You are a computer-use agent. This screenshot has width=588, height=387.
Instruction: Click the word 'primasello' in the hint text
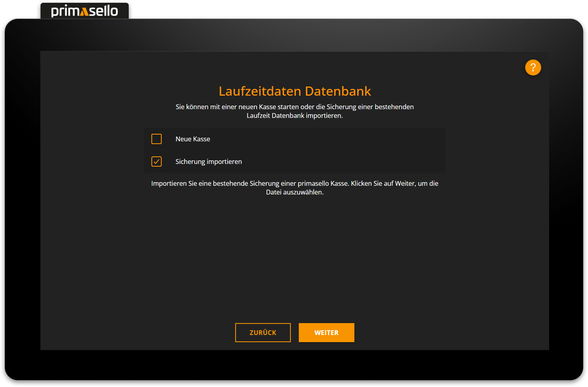tap(313, 183)
